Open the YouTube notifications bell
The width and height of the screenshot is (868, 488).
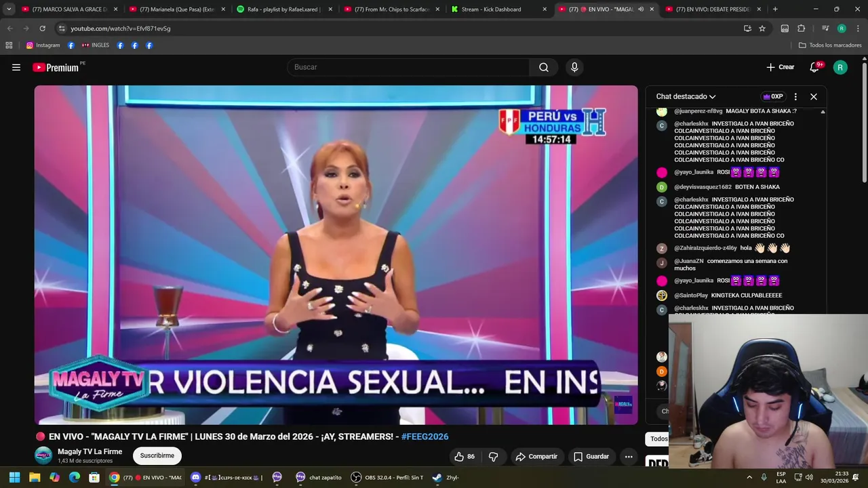tap(815, 67)
